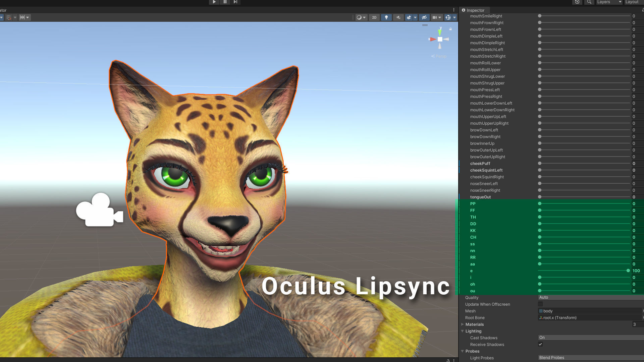Select the cheekPuff blendshape label
This screenshot has width=644, height=362.
(x=480, y=164)
